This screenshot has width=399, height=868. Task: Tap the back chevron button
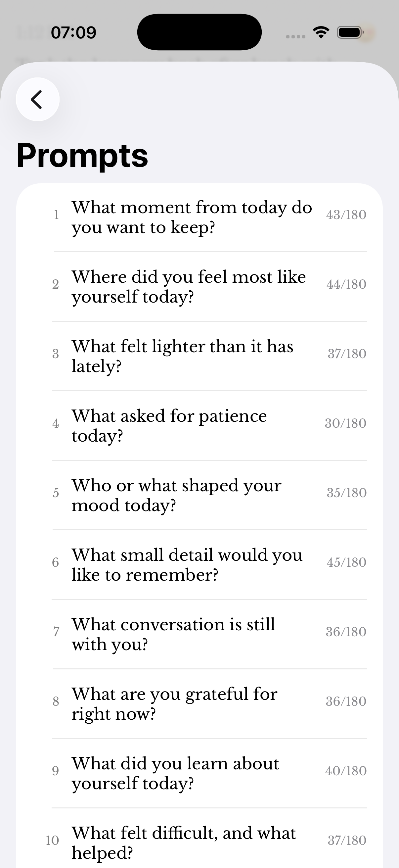pyautogui.click(x=38, y=99)
